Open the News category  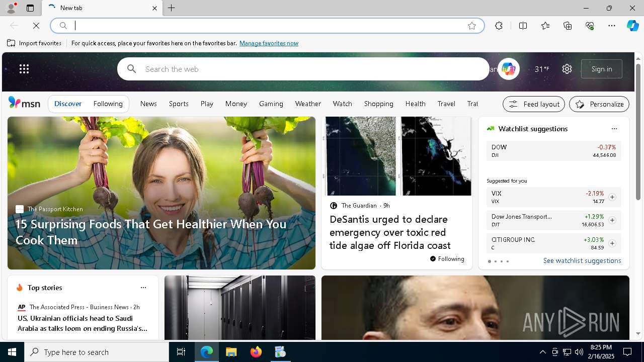[x=148, y=104]
